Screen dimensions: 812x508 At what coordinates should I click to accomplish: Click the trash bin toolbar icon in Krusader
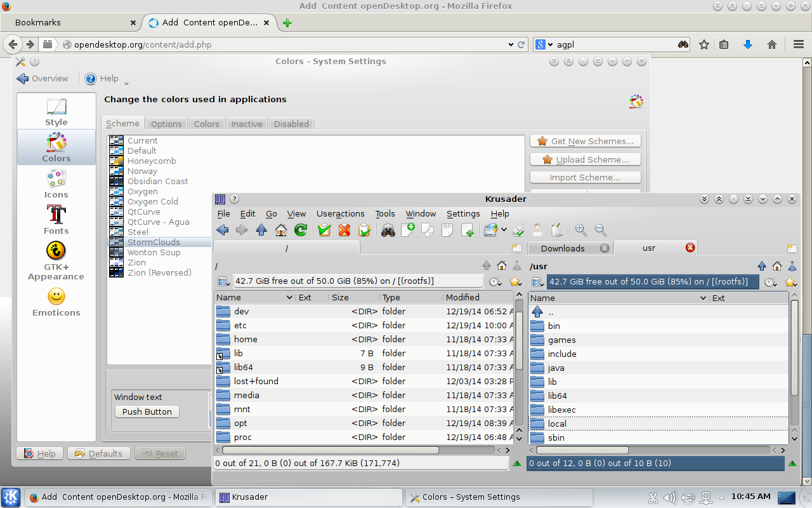point(557,230)
